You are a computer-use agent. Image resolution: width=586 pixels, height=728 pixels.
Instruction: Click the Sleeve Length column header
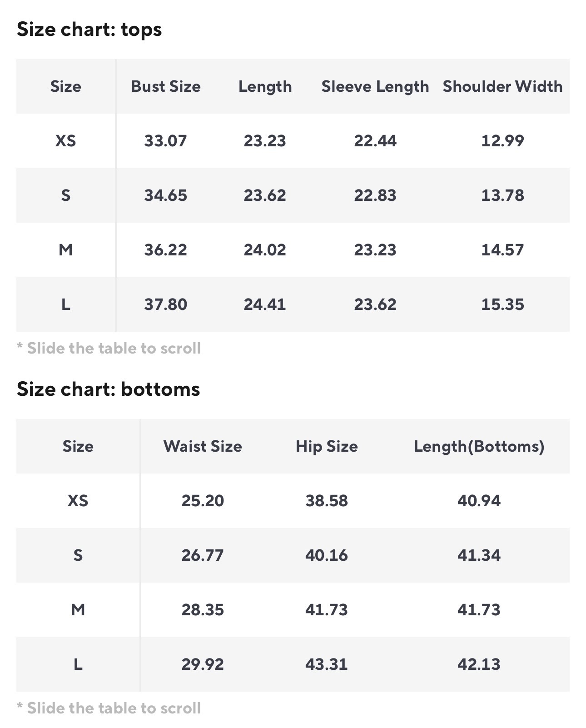click(x=375, y=86)
